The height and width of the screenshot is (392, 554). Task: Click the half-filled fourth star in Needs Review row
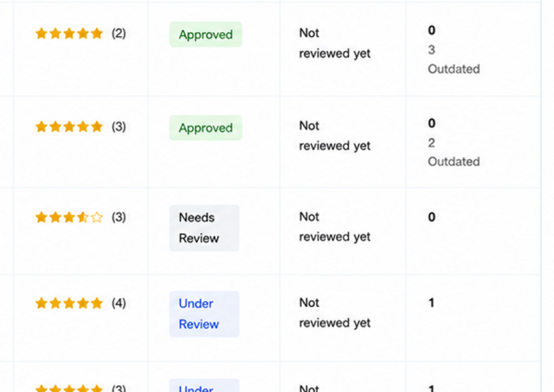pos(83,217)
